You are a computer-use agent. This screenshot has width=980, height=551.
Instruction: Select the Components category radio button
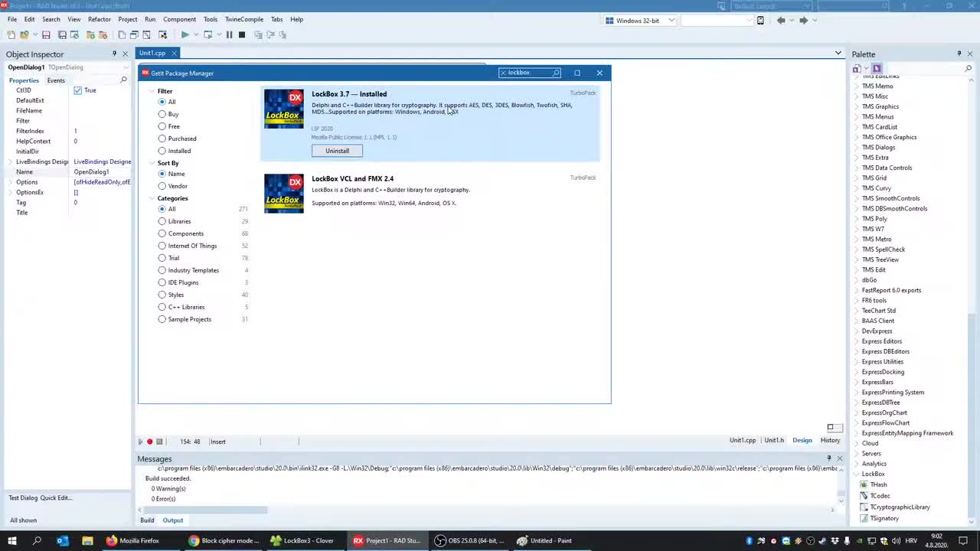pyautogui.click(x=162, y=233)
